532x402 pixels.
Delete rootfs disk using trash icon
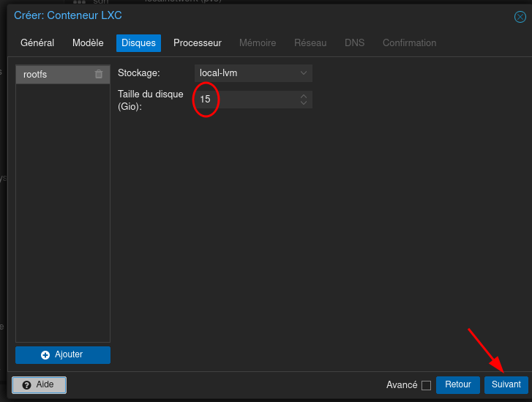point(99,74)
